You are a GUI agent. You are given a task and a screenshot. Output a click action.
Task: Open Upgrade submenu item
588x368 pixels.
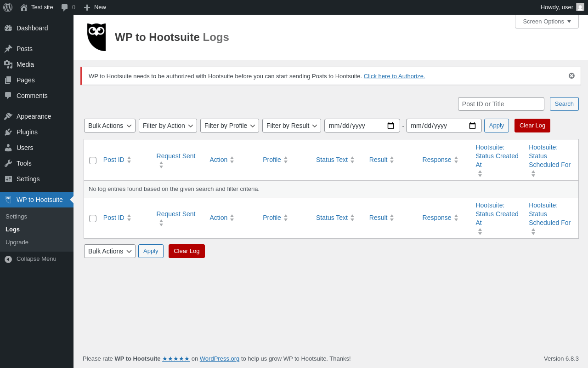click(17, 242)
